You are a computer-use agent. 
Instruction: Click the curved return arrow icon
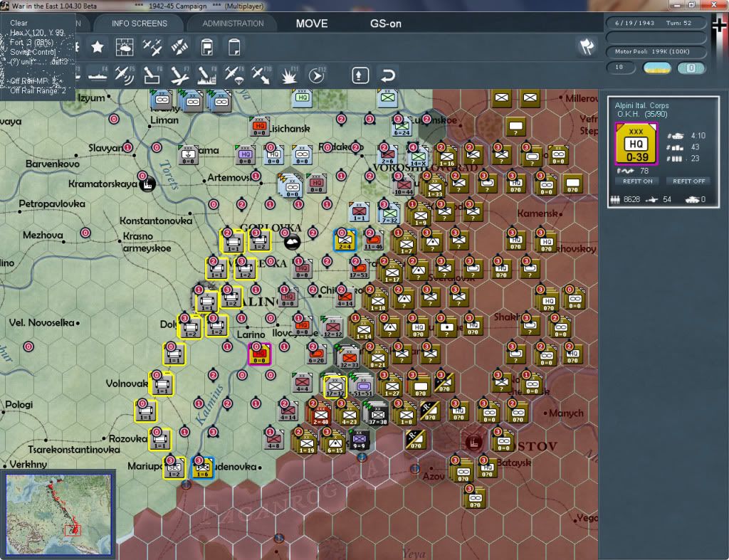(x=388, y=75)
